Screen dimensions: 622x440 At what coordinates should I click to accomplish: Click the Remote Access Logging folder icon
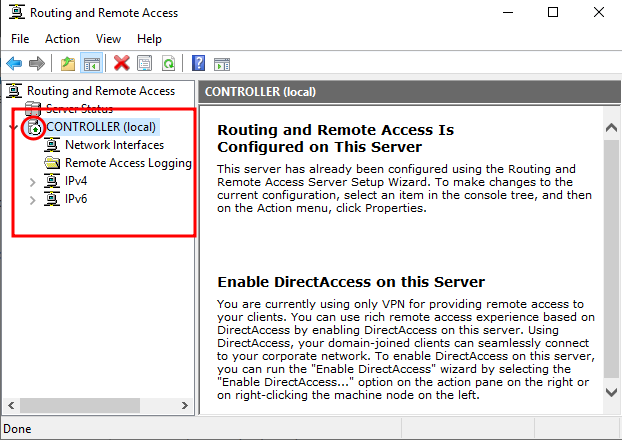pos(52,163)
